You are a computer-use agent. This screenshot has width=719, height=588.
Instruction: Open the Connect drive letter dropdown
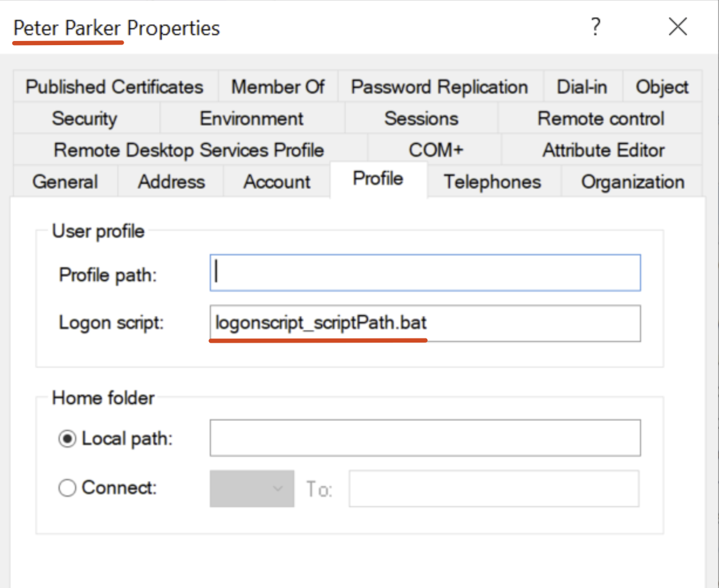252,488
